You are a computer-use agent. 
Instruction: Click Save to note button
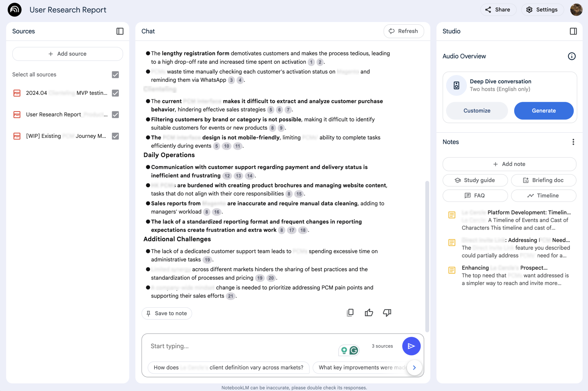click(x=167, y=313)
